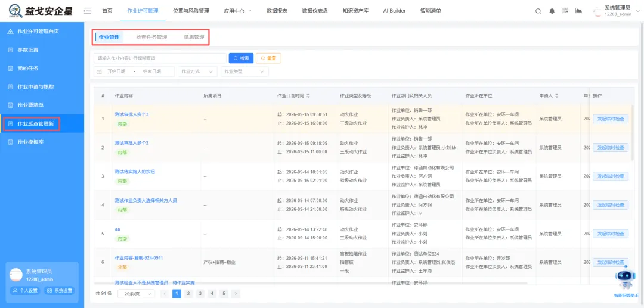This screenshot has width=644, height=308.
Task: Open 数据仪表盘 top menu
Action: tap(315, 11)
